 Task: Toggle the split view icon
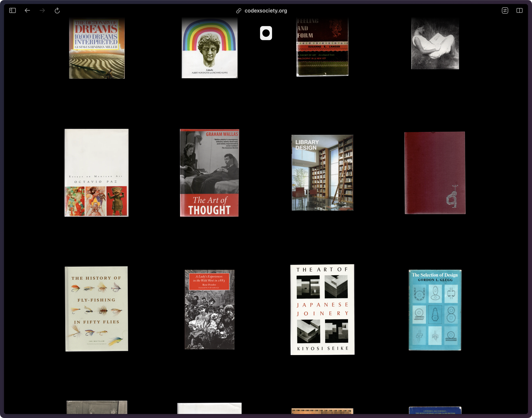tap(519, 10)
